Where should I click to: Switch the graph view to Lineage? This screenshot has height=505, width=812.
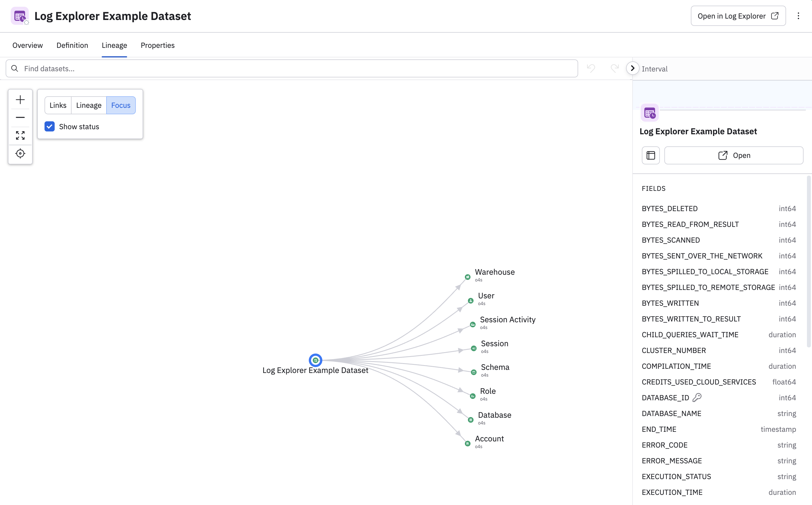[88, 105]
